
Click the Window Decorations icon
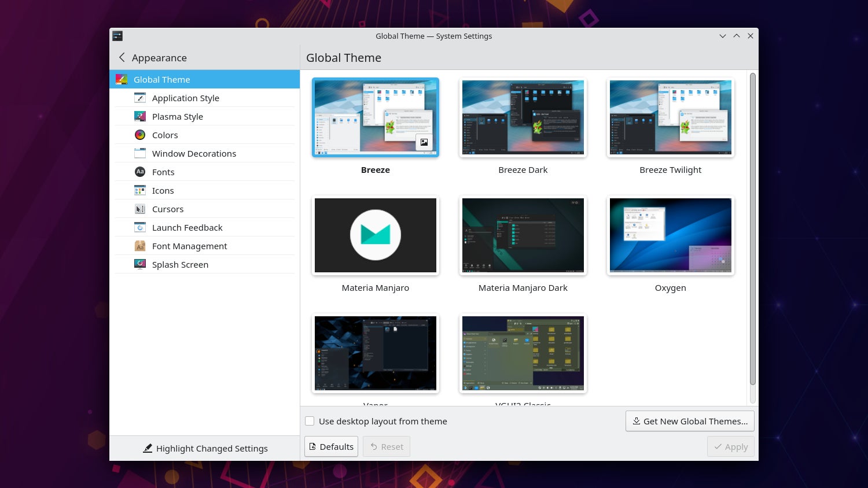pos(140,154)
